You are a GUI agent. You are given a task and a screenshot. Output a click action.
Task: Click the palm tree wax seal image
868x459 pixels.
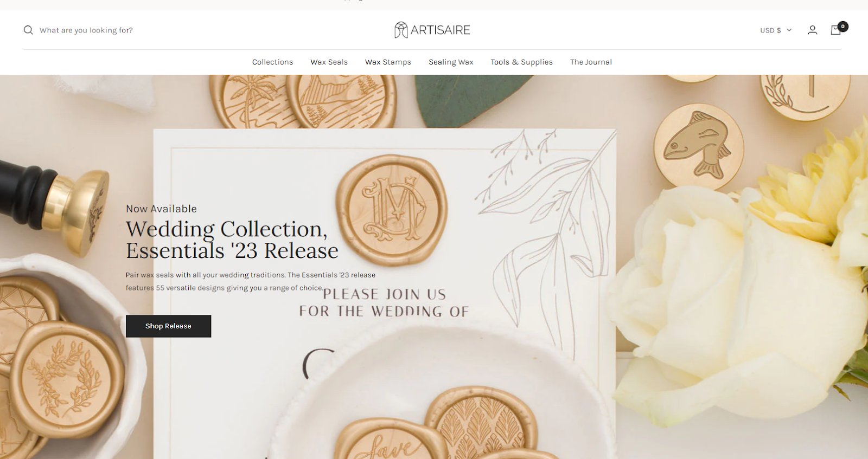click(x=251, y=101)
